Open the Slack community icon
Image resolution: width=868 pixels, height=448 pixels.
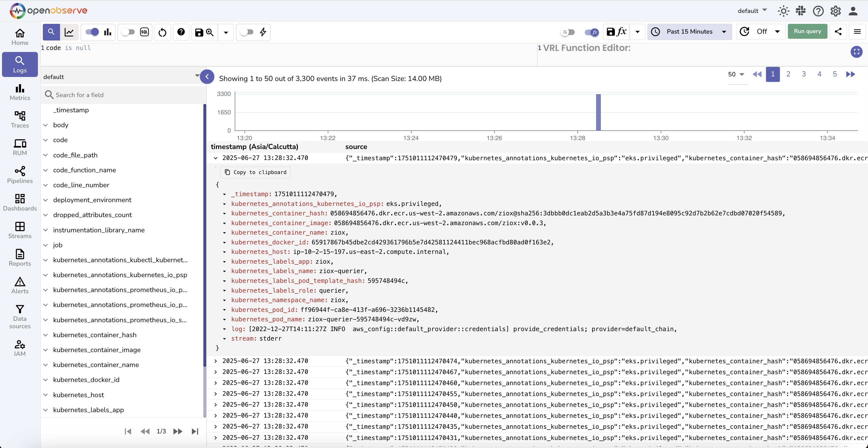[801, 11]
